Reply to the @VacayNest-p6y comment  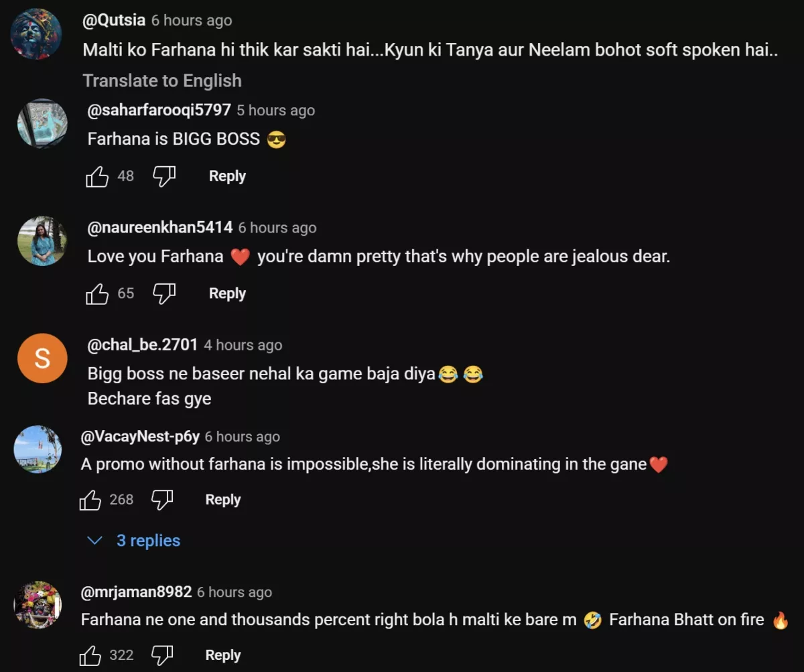[223, 500]
